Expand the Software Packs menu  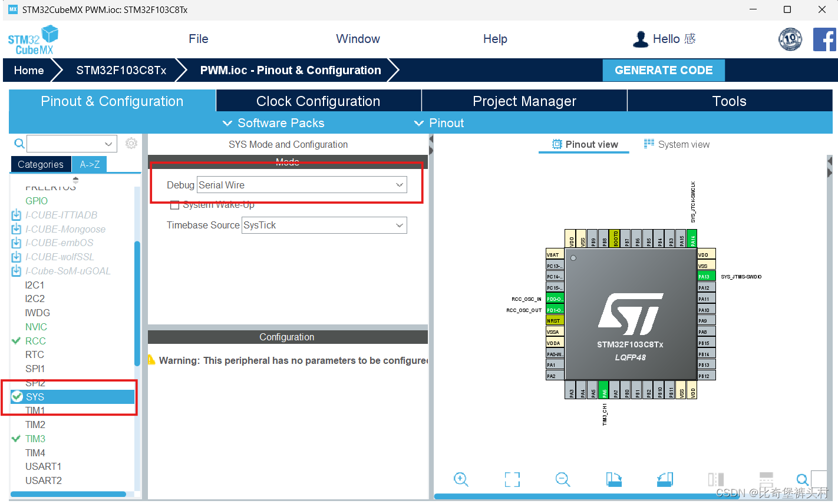(274, 123)
